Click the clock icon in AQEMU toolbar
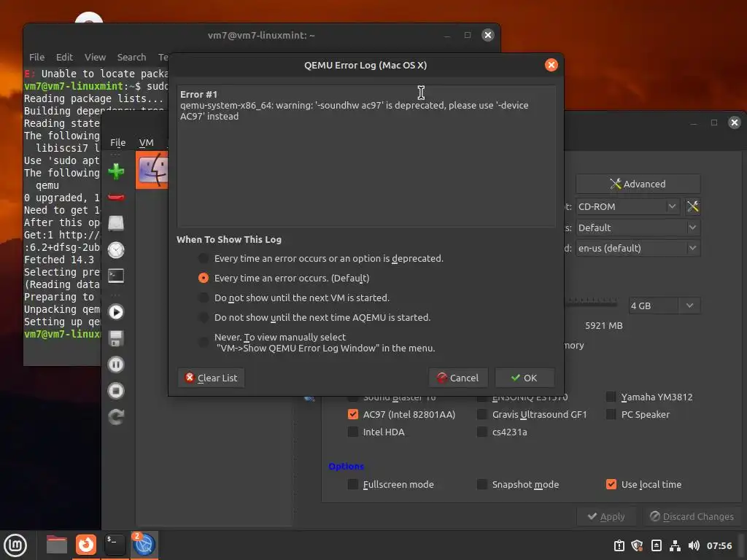747x560 pixels. coord(116,250)
